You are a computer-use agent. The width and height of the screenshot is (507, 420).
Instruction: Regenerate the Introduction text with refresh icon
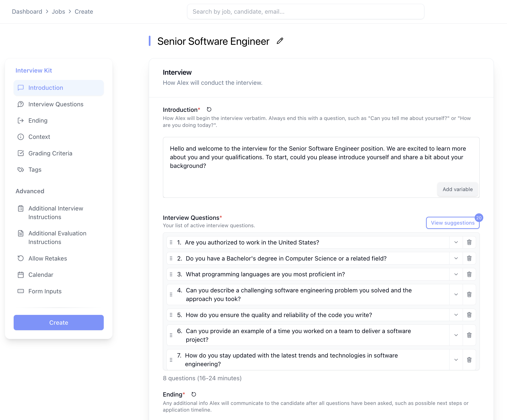[x=209, y=109]
